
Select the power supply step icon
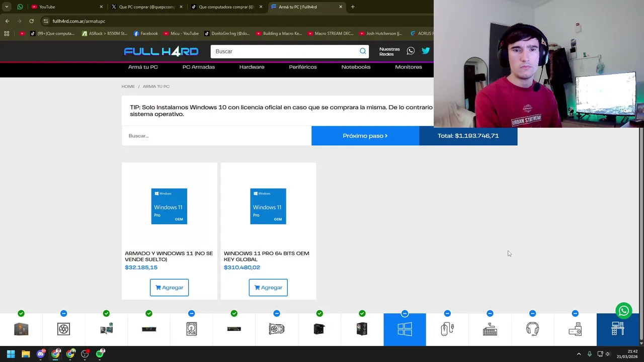tap(319, 329)
